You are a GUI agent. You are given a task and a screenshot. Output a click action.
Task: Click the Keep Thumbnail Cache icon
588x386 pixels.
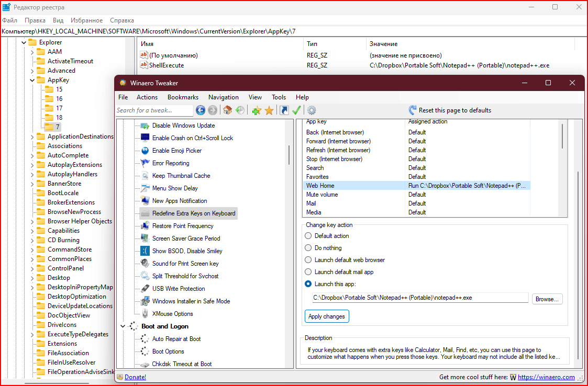coord(145,176)
